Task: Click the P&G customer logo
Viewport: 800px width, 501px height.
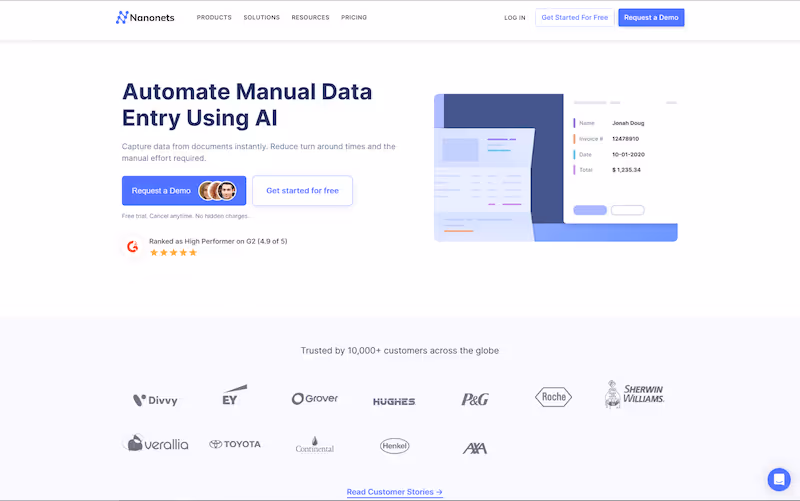Action: [475, 399]
